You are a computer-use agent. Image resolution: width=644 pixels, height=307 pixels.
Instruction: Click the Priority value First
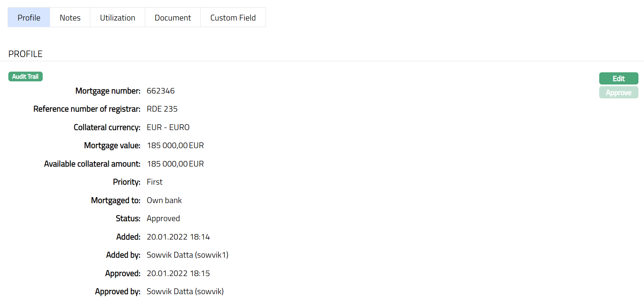click(x=154, y=182)
